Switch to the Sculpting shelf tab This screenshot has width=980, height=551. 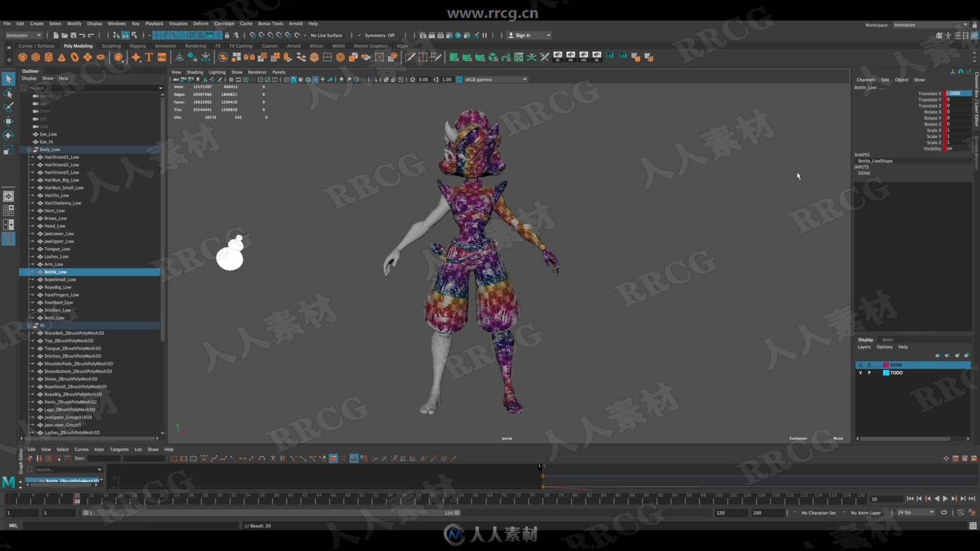click(111, 46)
